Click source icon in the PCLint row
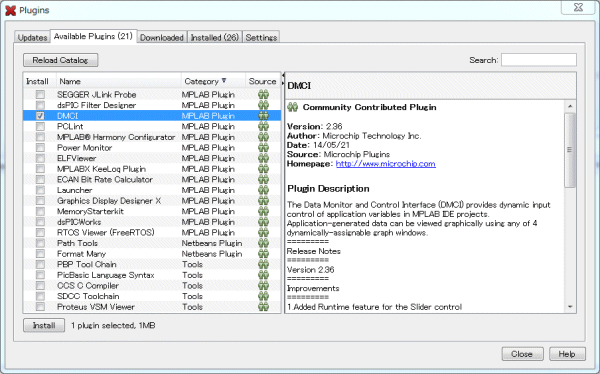This screenshot has width=600, height=374. coord(263,126)
